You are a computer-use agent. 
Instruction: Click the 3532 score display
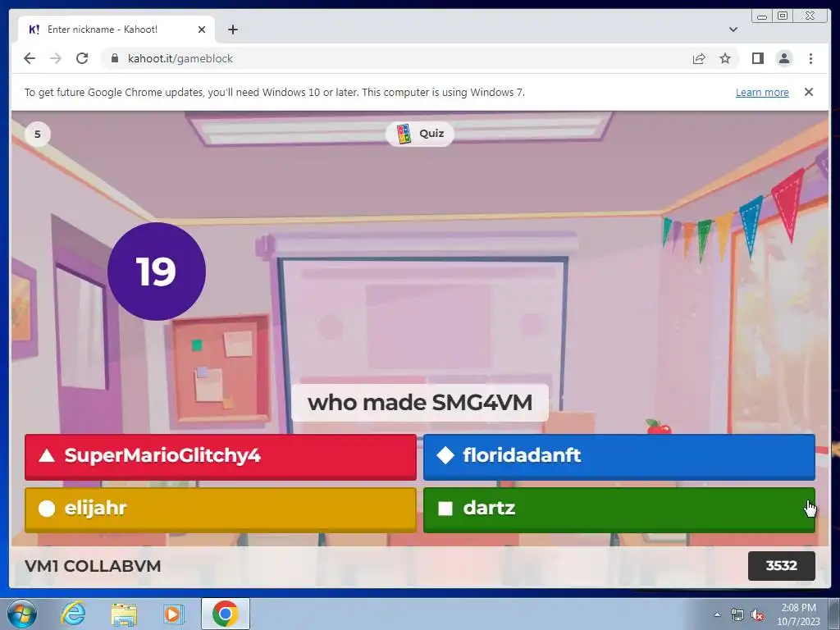point(782,566)
